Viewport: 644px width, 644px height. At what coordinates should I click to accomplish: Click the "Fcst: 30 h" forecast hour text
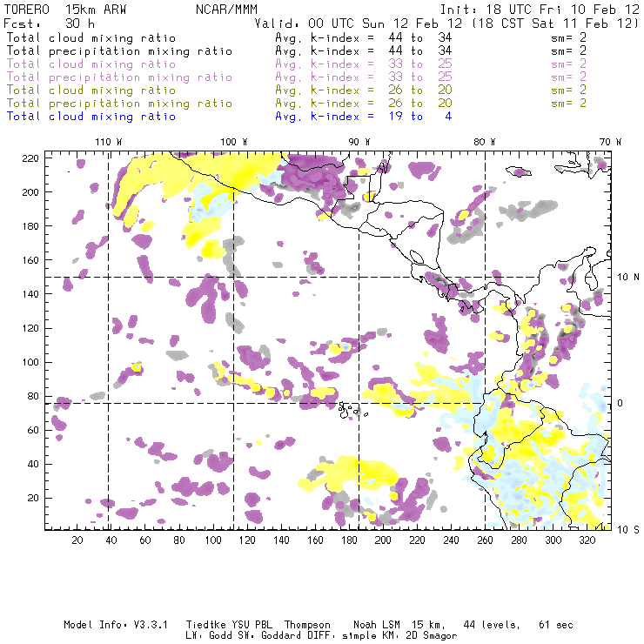[x=49, y=23]
